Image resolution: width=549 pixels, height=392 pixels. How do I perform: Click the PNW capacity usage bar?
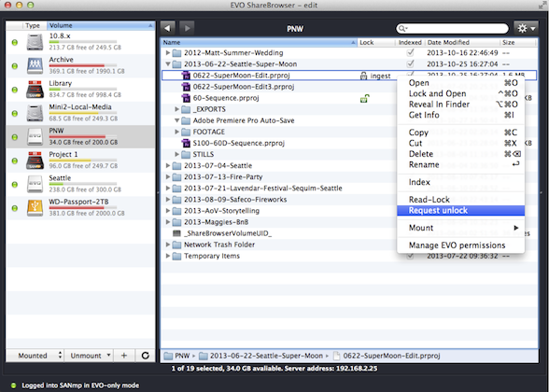pyautogui.click(x=82, y=136)
